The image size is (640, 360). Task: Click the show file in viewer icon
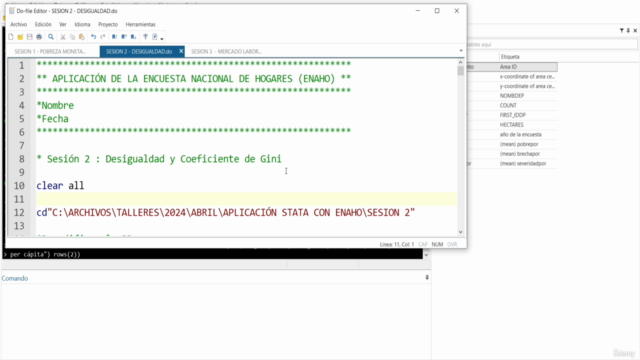click(x=145, y=37)
